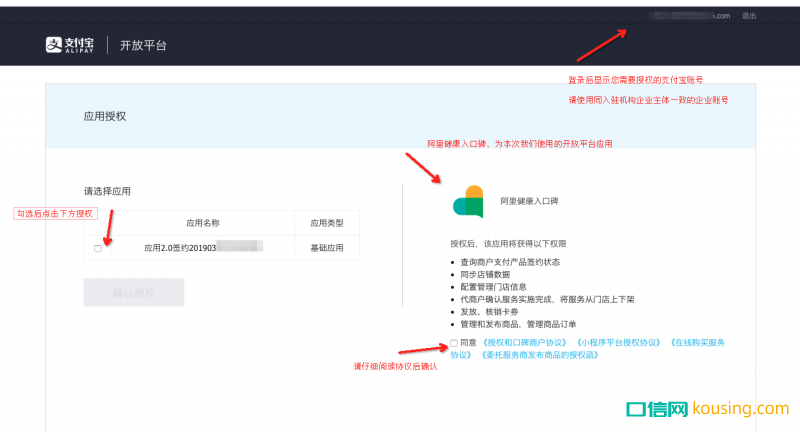Click the 应用名称 column header

203,223
